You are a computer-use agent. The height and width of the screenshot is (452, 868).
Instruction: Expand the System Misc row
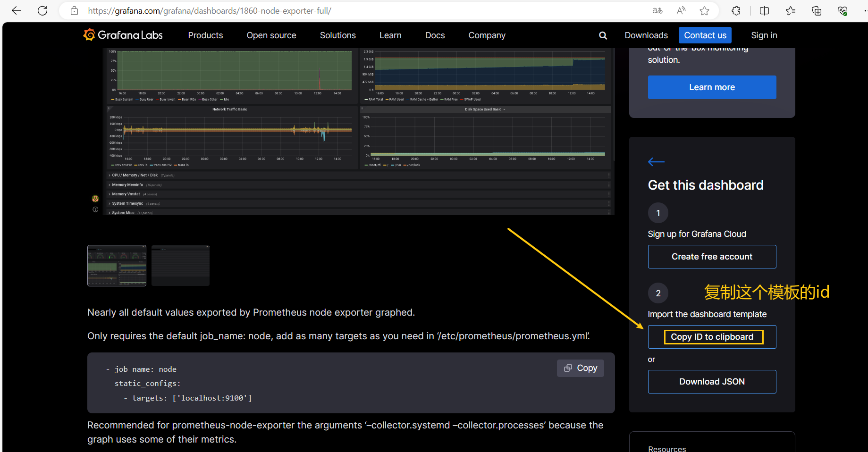pos(359,212)
